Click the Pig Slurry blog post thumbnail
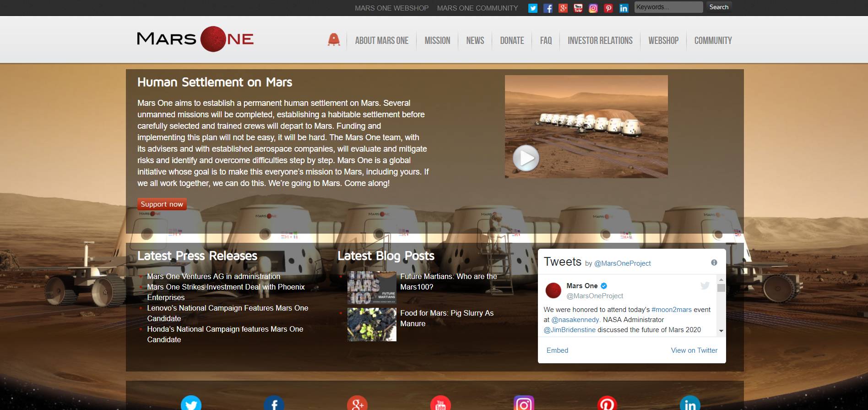Image resolution: width=868 pixels, height=410 pixels. click(372, 324)
